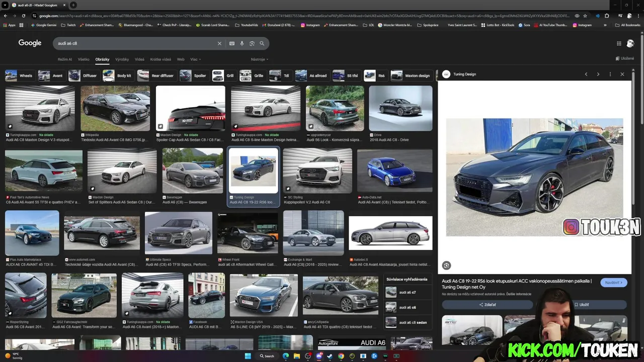Click the Navštíviť button
This screenshot has width=644, height=362.
click(614, 283)
